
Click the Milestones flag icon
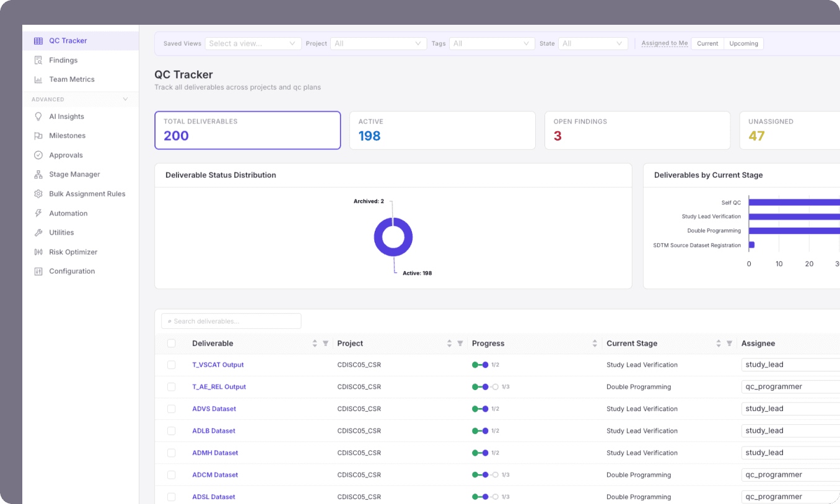point(38,136)
